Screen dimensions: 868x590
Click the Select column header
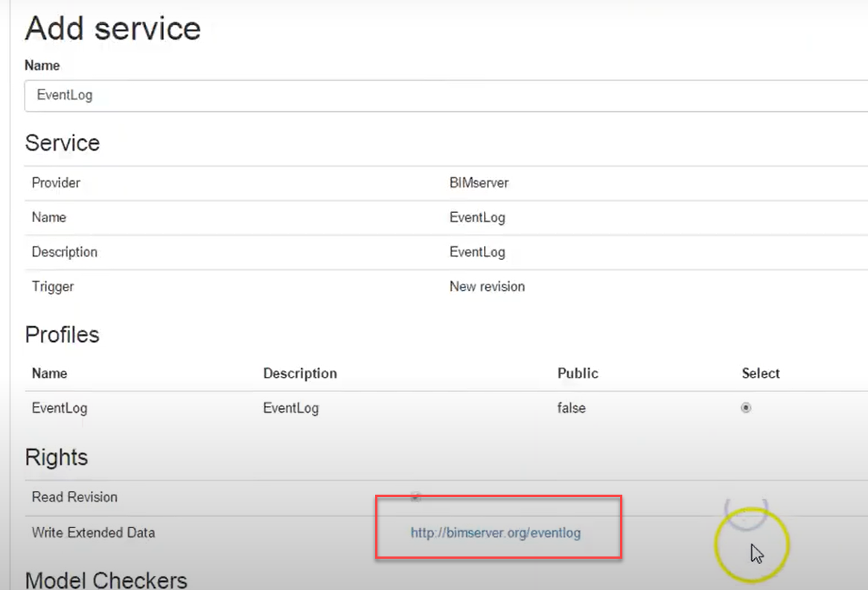[x=760, y=373]
